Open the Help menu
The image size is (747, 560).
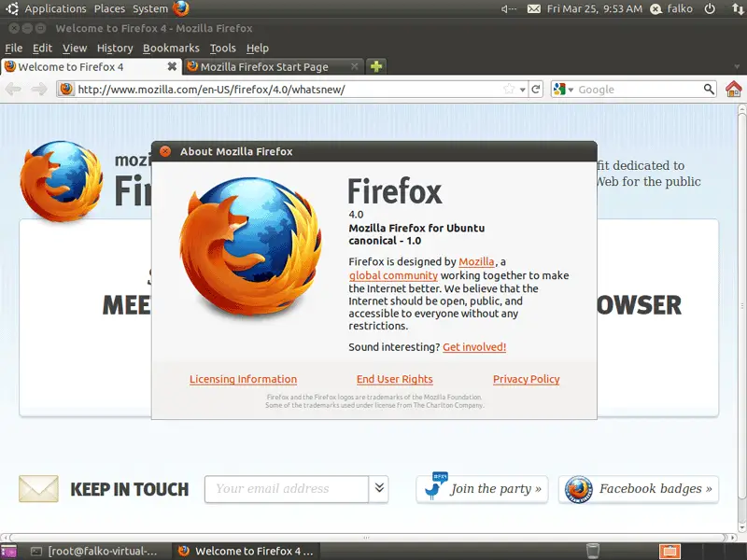tap(258, 49)
